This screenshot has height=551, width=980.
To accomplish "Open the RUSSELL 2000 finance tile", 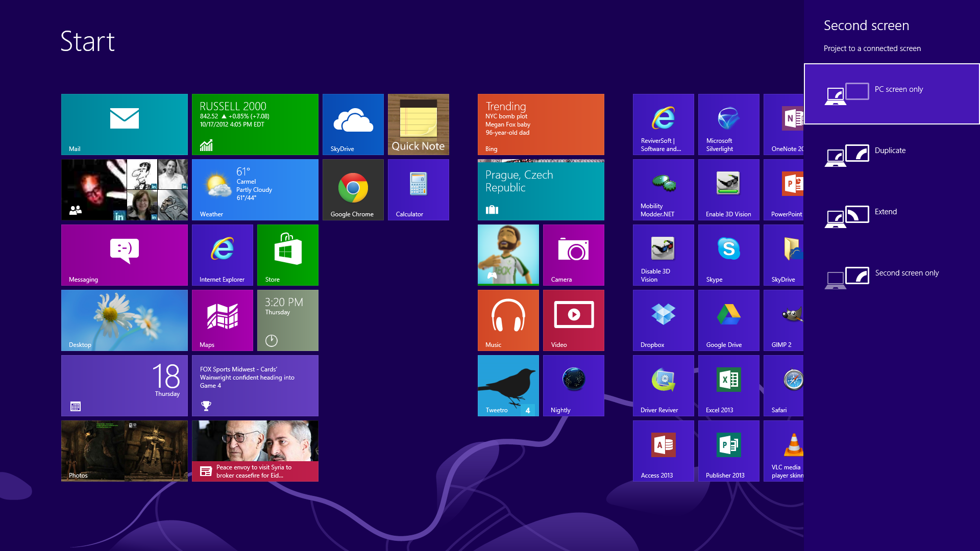I will click(x=255, y=124).
